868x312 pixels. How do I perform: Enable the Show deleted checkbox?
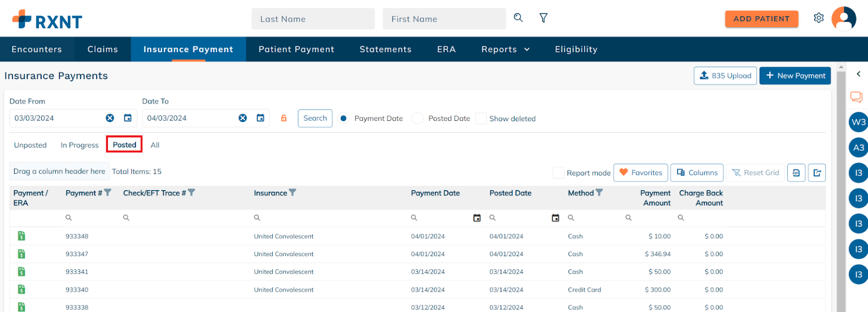[x=481, y=119]
